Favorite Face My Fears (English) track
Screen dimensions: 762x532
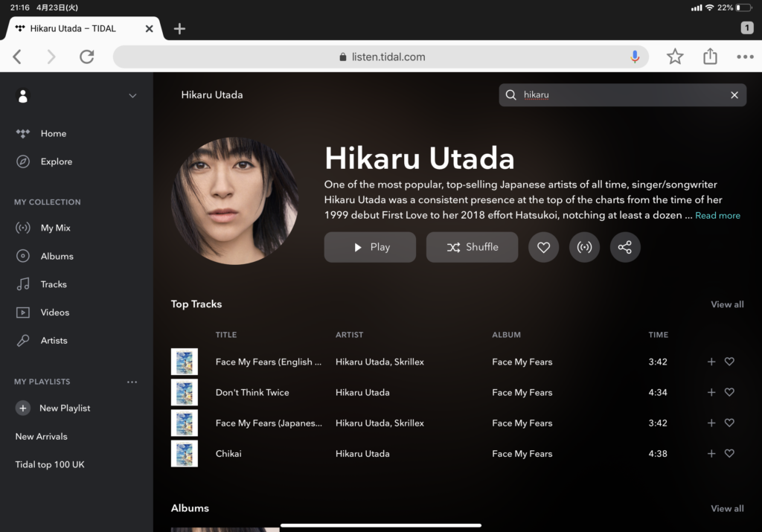point(729,362)
